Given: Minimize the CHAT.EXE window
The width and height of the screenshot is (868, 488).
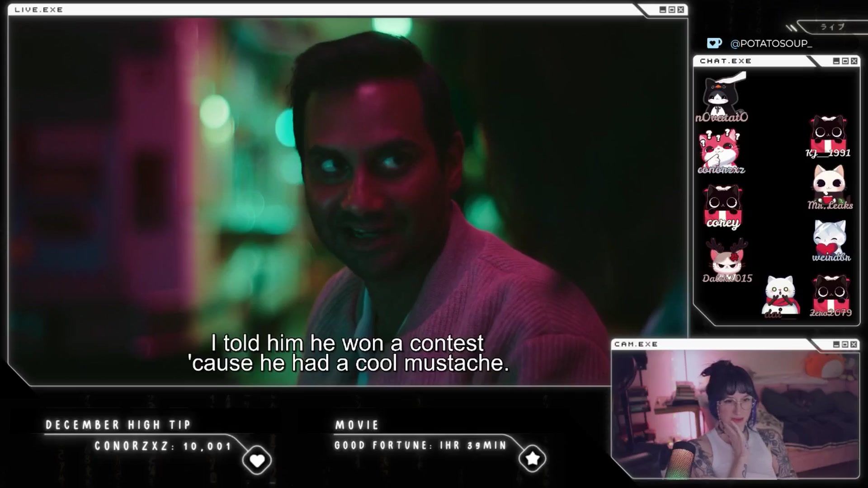Looking at the screenshot, I should pos(836,61).
